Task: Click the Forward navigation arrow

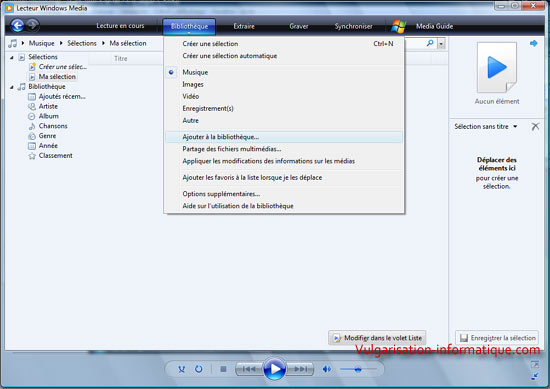Action: click(x=33, y=25)
